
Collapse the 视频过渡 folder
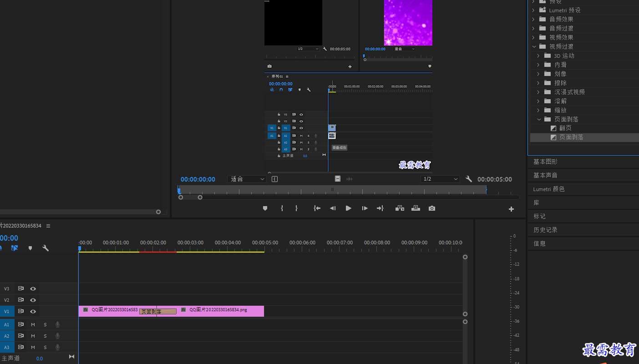tap(533, 46)
